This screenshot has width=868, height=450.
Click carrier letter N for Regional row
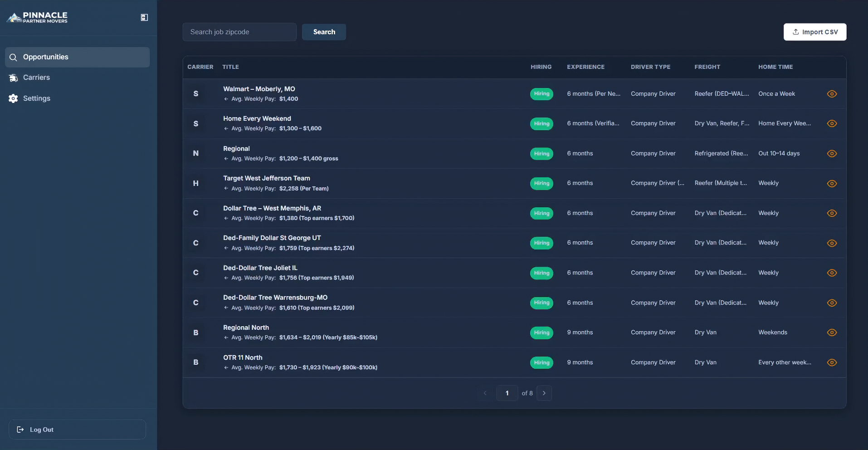(196, 153)
